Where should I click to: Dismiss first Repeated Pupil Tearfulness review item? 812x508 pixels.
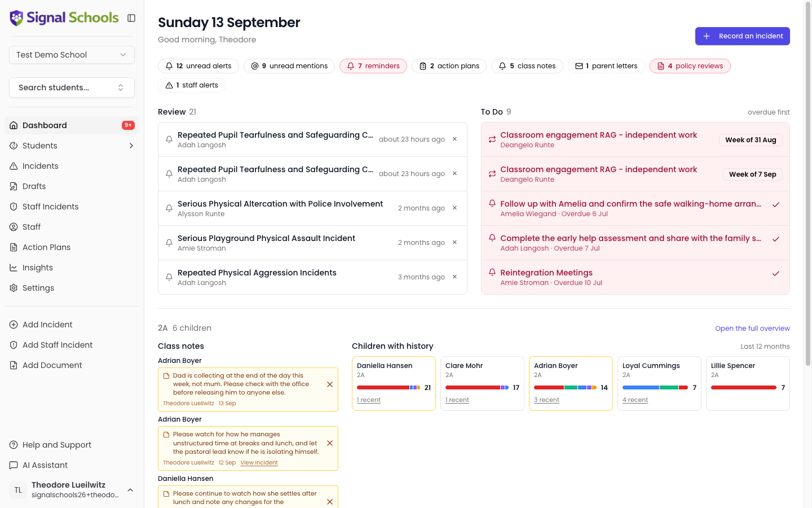(454, 139)
